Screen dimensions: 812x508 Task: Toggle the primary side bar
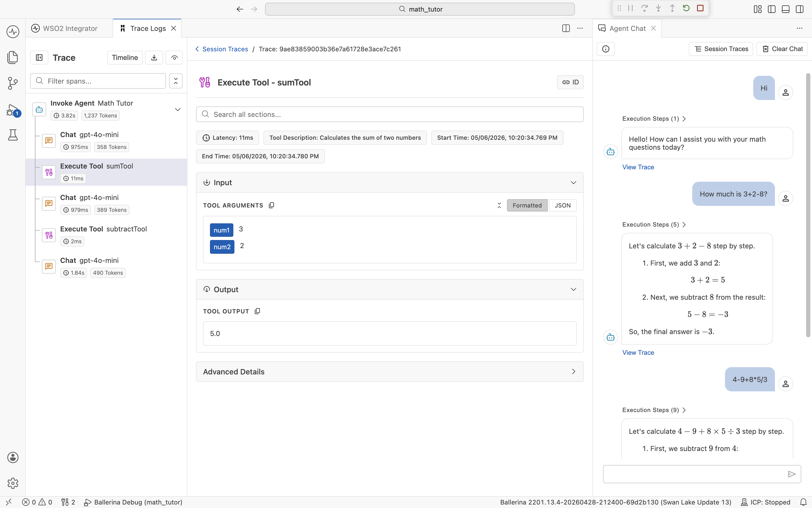point(772,9)
